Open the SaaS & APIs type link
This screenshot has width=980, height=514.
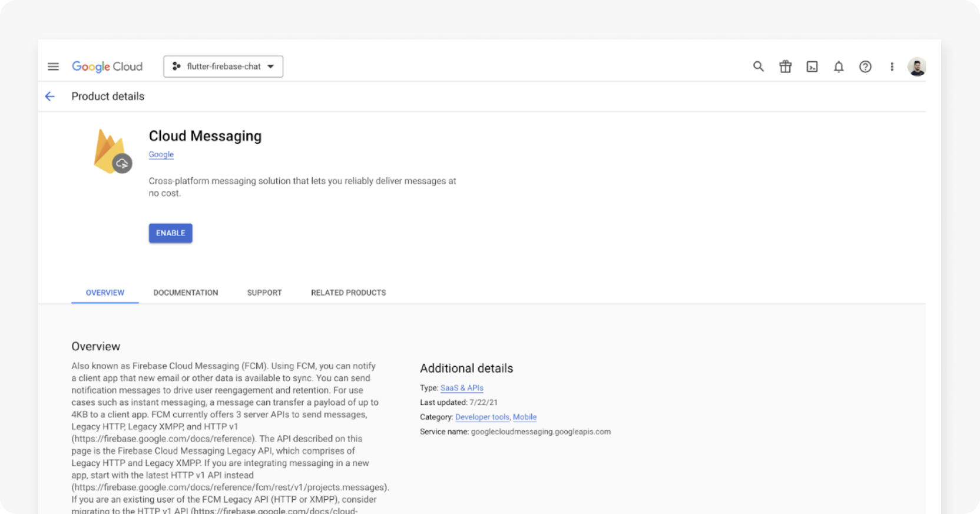[462, 388]
